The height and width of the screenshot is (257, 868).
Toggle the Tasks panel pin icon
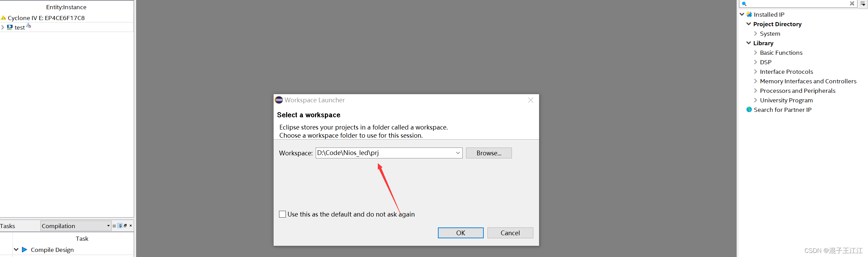pos(120,226)
